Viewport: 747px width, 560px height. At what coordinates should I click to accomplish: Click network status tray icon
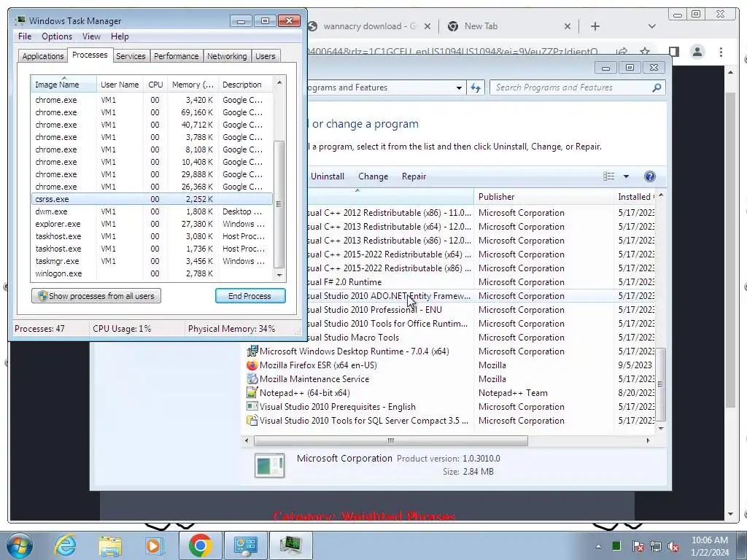(x=656, y=546)
